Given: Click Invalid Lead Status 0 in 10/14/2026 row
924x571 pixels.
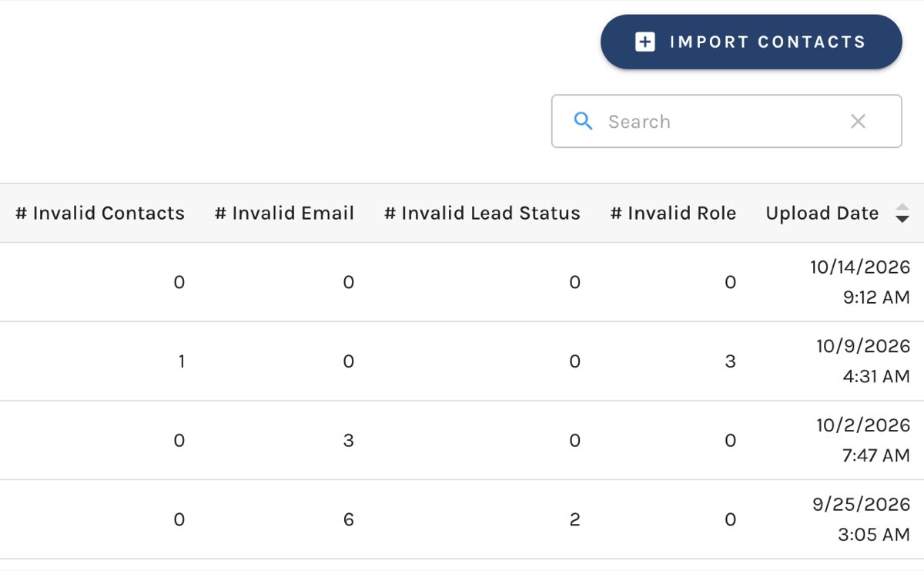Looking at the screenshot, I should [x=574, y=282].
